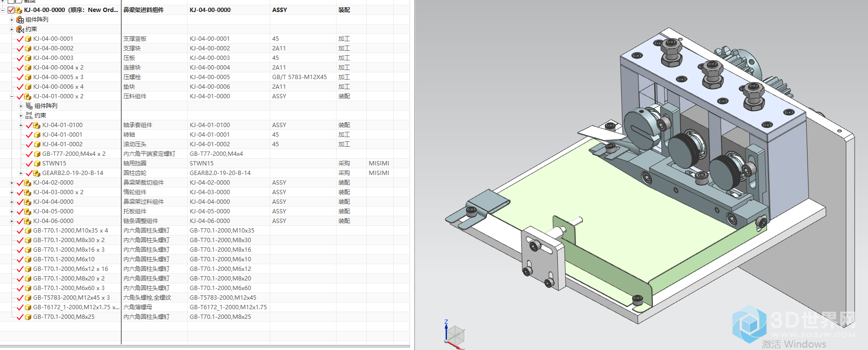This screenshot has width=868, height=350.
Task: Click the assembly icon of KJ-04-02-0000
Action: pyautogui.click(x=28, y=183)
